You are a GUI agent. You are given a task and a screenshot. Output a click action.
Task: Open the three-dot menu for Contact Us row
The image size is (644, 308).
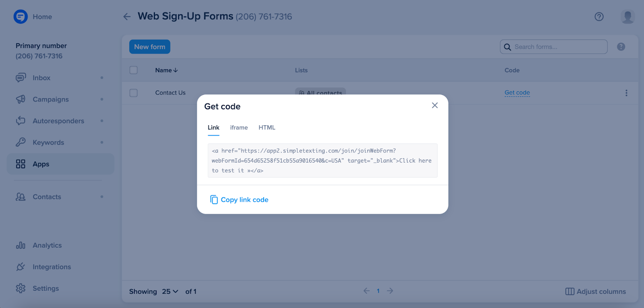pyautogui.click(x=626, y=93)
